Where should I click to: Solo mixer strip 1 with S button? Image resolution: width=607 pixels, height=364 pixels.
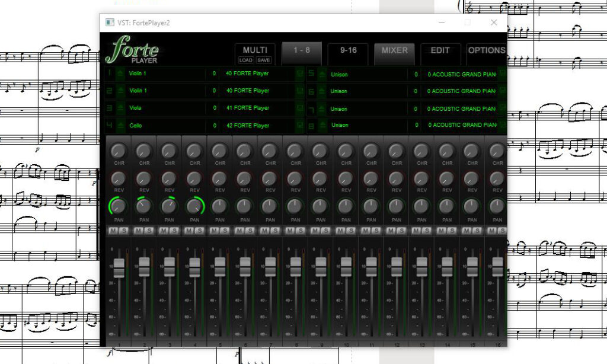pyautogui.click(x=124, y=231)
